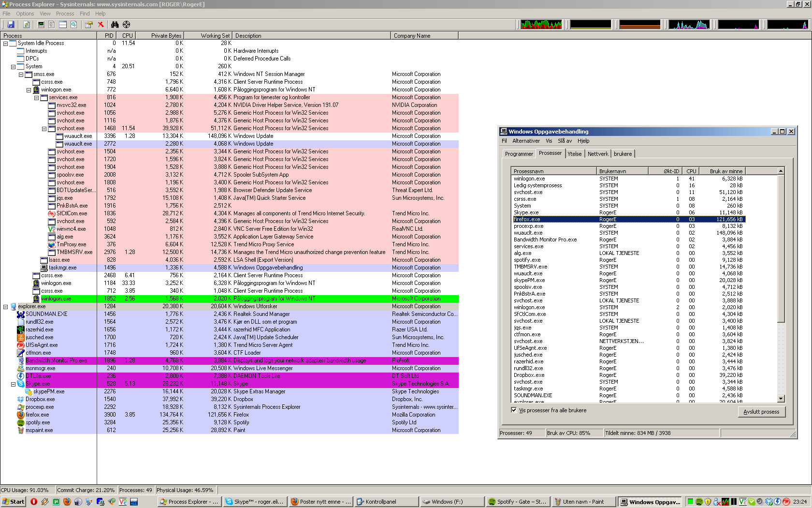
Task: Switch to Skype taskbar button
Action: click(x=254, y=502)
